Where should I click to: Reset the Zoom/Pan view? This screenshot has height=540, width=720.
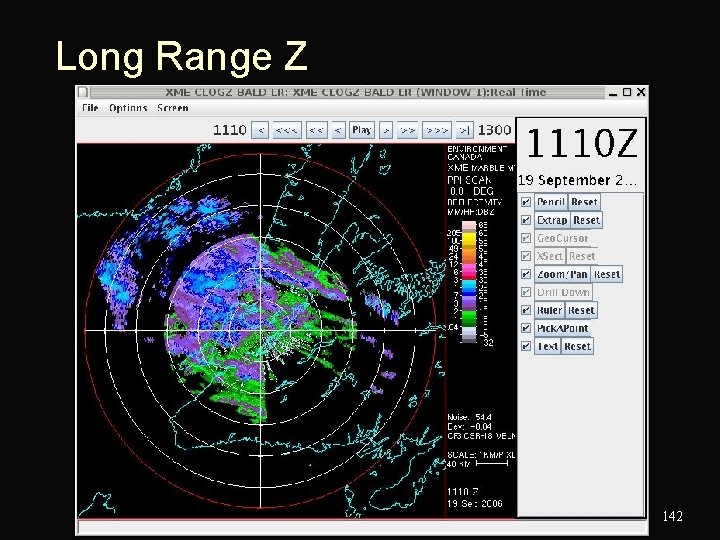[607, 274]
